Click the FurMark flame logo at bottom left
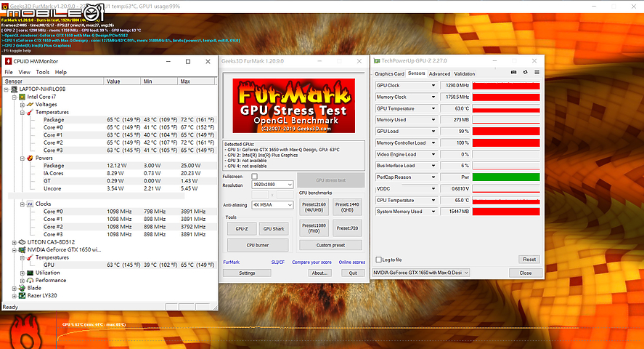The height and width of the screenshot is (349, 644). click(x=27, y=332)
